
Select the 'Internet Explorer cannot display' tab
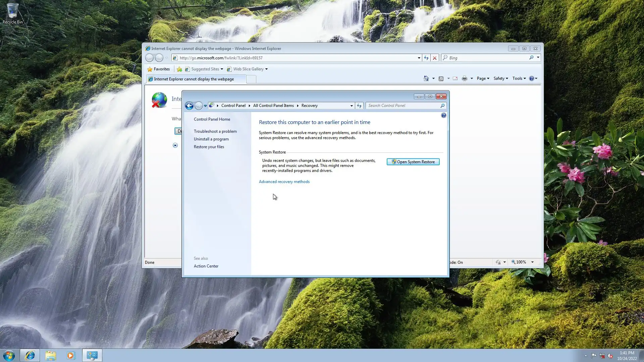195,79
